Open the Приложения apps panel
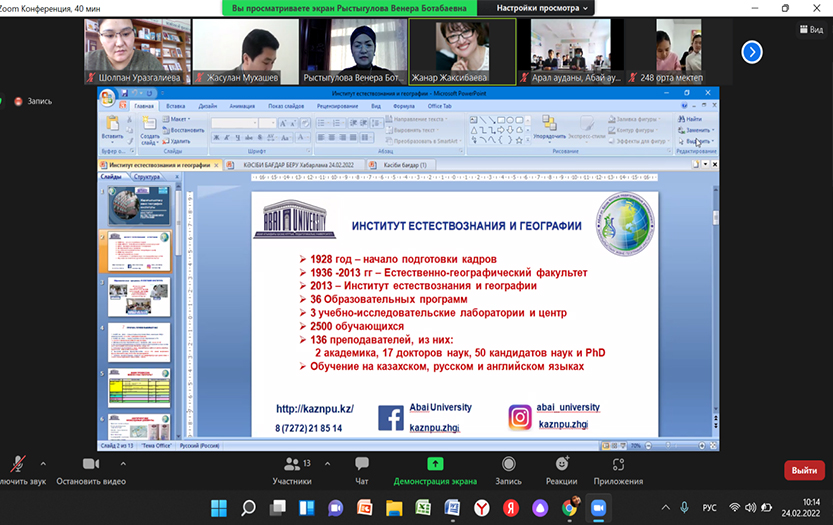 (618, 470)
